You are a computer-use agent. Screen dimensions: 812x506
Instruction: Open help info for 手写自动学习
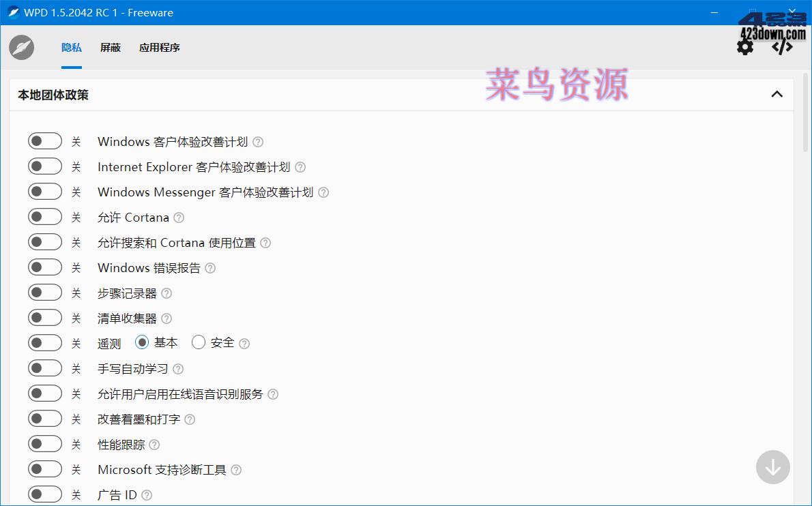[177, 369]
